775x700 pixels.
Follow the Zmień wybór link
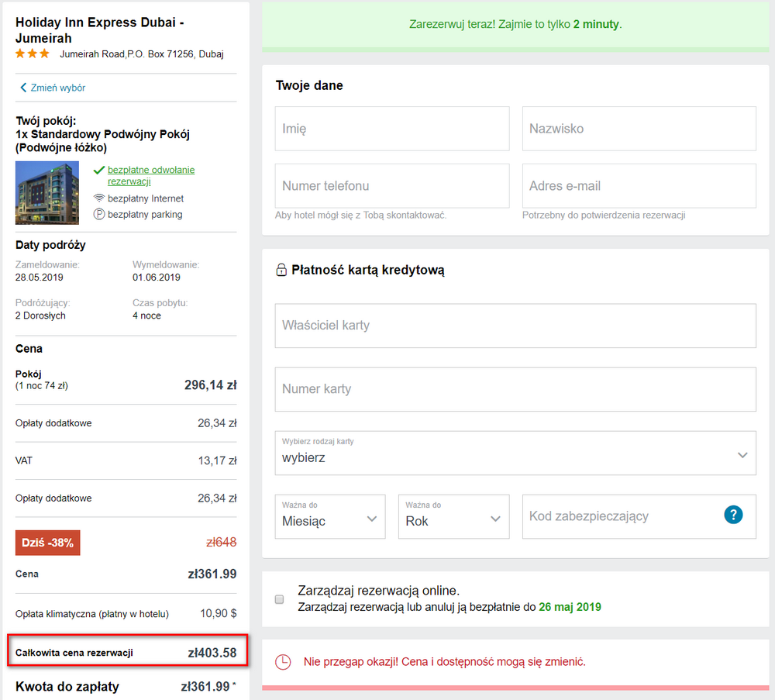[58, 88]
